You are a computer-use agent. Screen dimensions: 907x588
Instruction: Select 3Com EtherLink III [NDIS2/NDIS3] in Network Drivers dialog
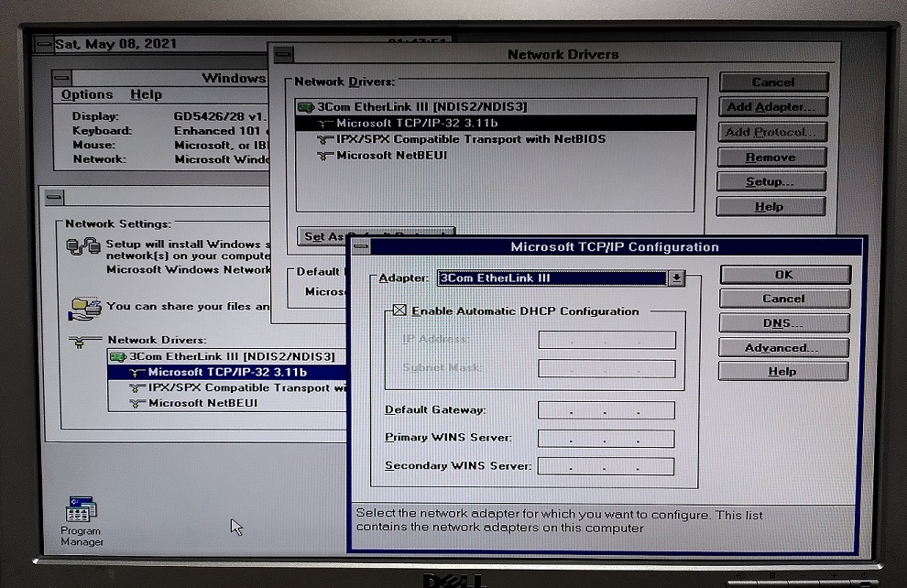[x=496, y=107]
